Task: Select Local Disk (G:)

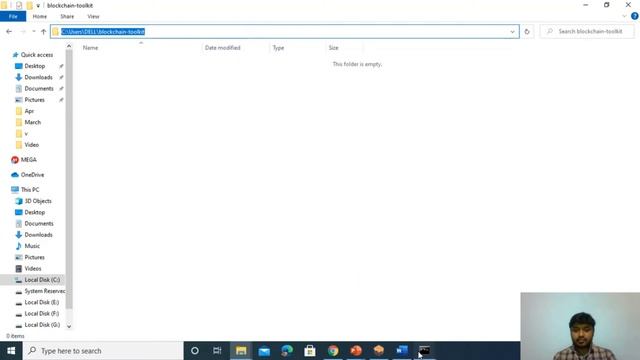Action: coord(42,325)
